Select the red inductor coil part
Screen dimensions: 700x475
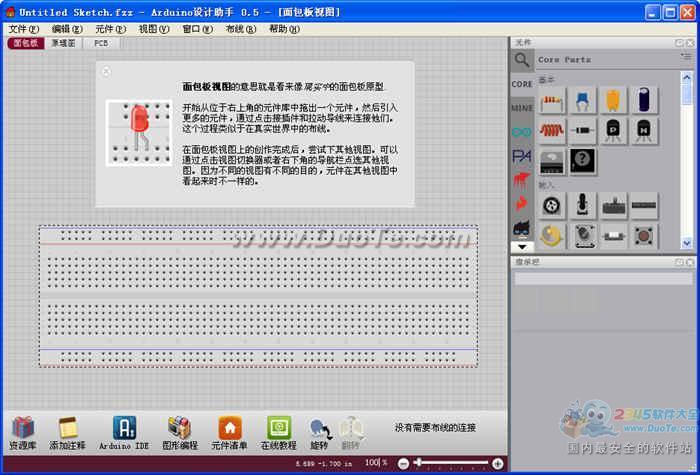[552, 131]
